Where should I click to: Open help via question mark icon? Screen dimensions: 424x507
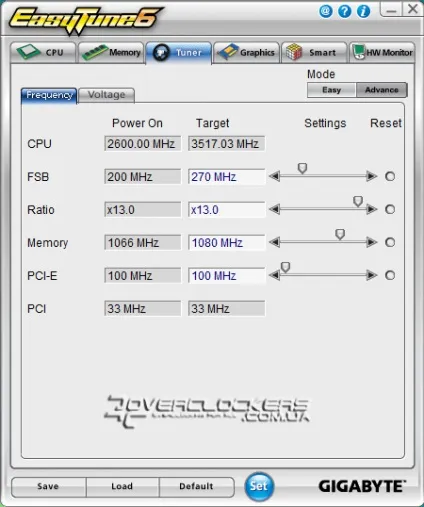click(x=345, y=11)
